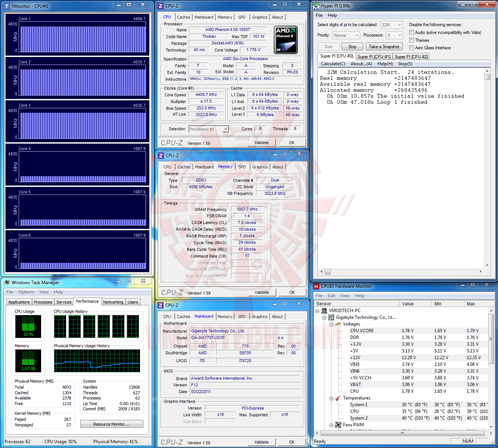Image resolution: width=498 pixels, height=448 pixels.
Task: Open the Graphics tab in the CPU-Z Memory window
Action: 260,167
